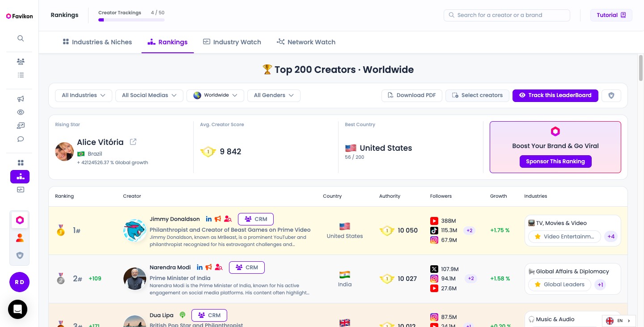Select the highlighted rankings podium sidebar icon

(20, 177)
